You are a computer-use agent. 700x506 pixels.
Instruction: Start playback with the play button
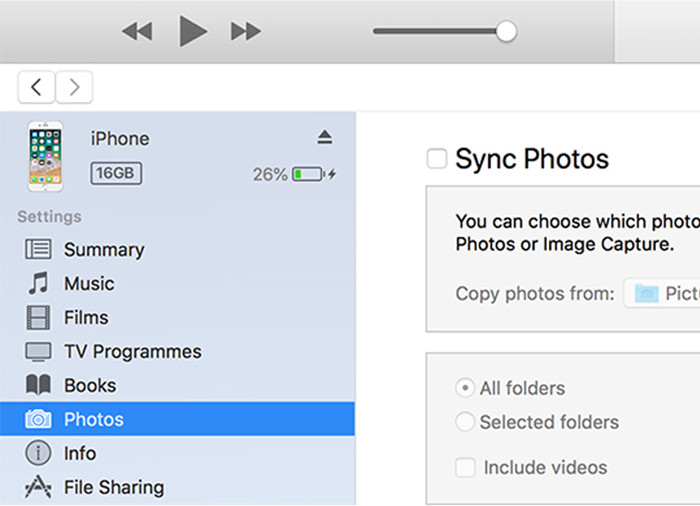(x=193, y=31)
